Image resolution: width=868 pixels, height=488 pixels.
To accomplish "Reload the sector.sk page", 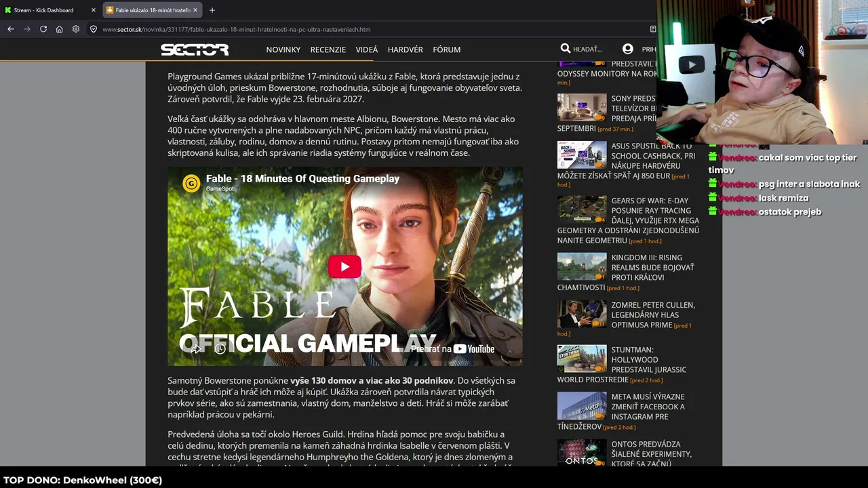I will (x=43, y=29).
